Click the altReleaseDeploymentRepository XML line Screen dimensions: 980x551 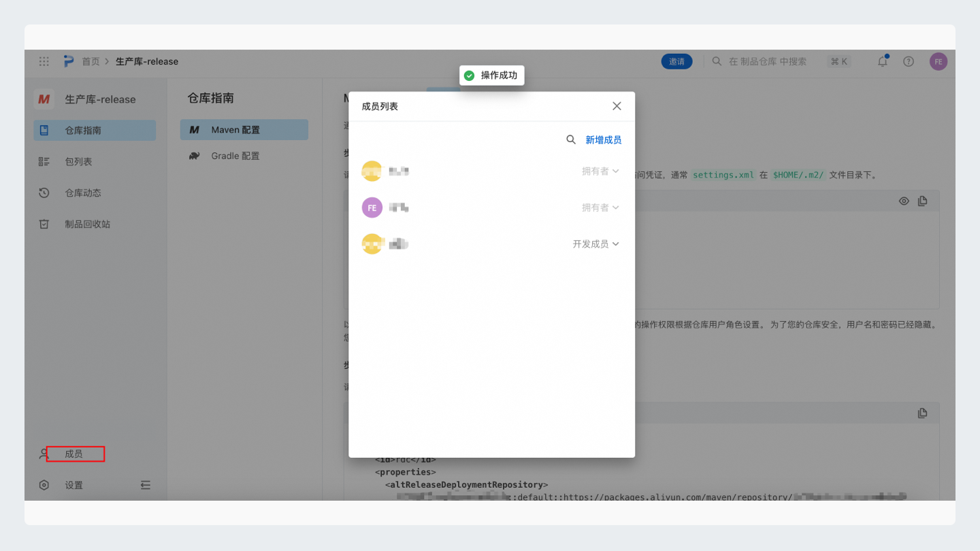[467, 485]
